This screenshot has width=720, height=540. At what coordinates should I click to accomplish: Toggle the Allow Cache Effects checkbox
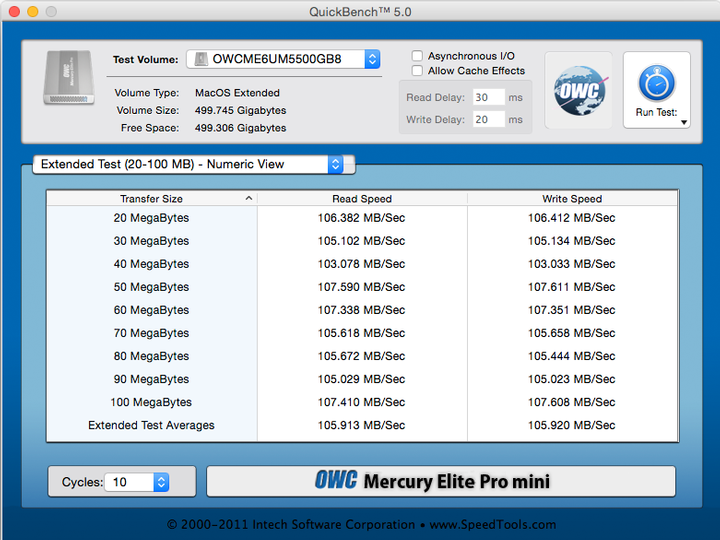418,71
